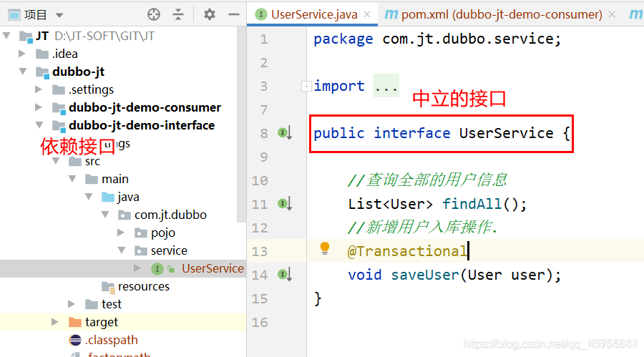
Task: Expand the dubbo-jt-demo-consumer module
Action: pyautogui.click(x=39, y=107)
